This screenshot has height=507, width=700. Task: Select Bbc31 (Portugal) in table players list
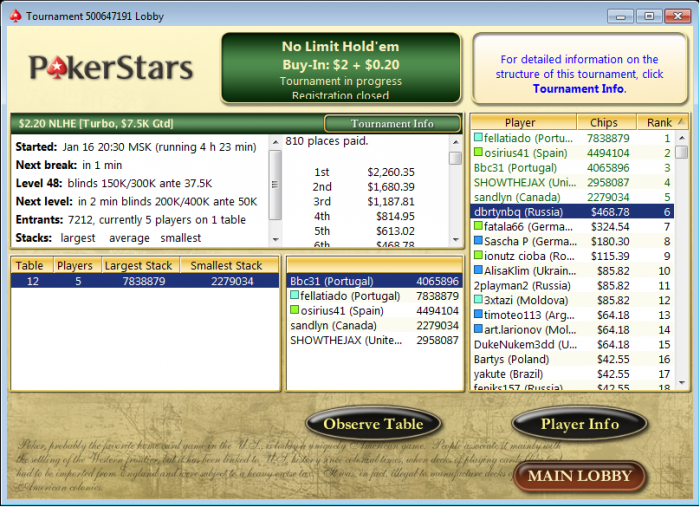(x=374, y=281)
